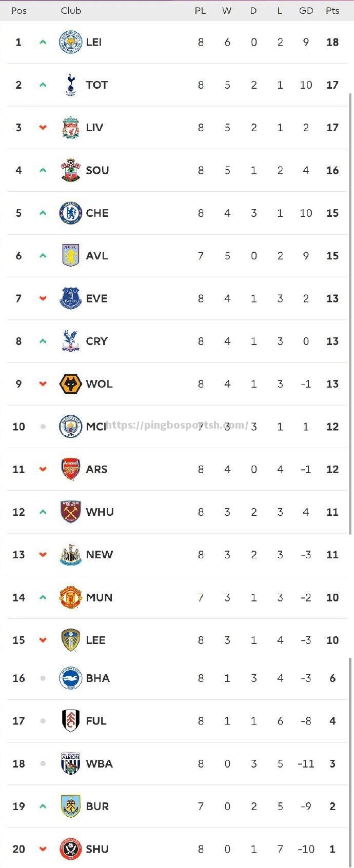This screenshot has height=868, width=354.
Task: Click the Sheffield United crest
Action: 70,849
